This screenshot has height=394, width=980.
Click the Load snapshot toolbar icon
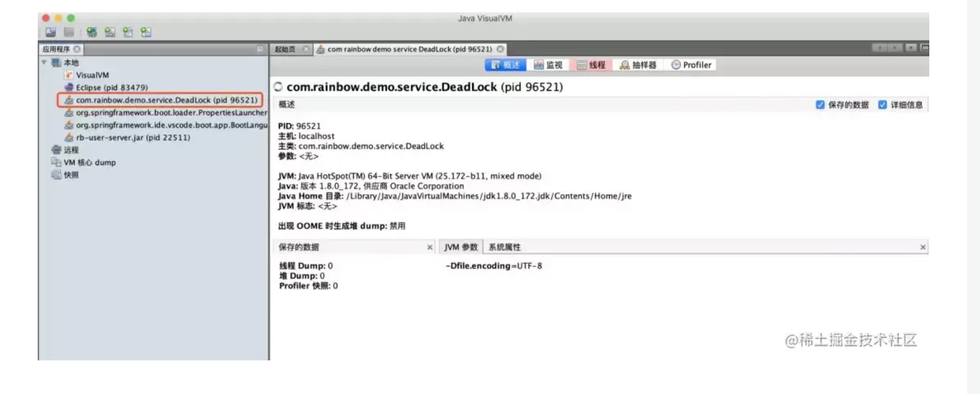[51, 32]
